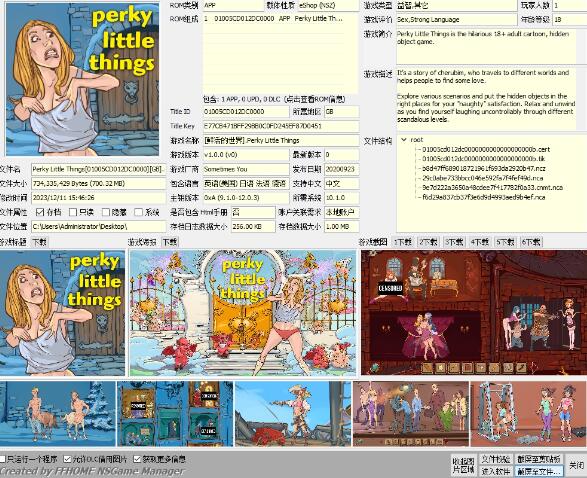The width and height of the screenshot is (587, 478).
Task: Click the 下载 button next to 游戏标题
Action: [x=39, y=242]
